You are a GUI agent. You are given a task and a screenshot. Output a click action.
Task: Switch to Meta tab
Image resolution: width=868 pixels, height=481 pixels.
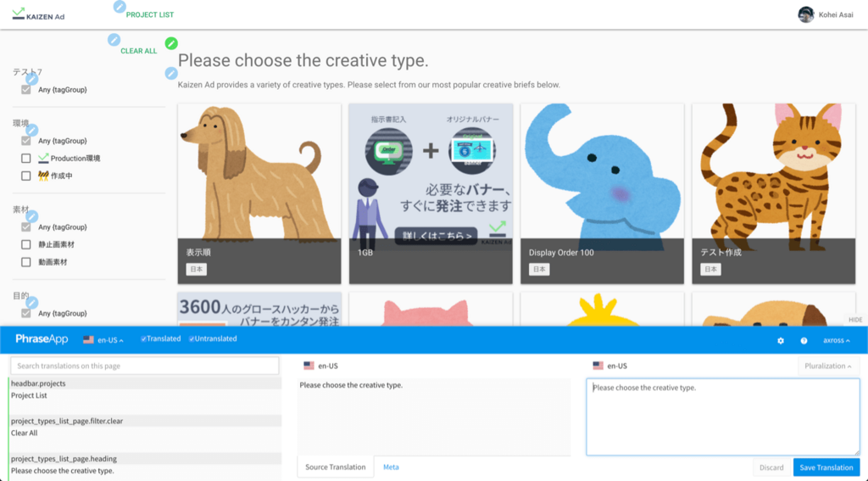(391, 467)
